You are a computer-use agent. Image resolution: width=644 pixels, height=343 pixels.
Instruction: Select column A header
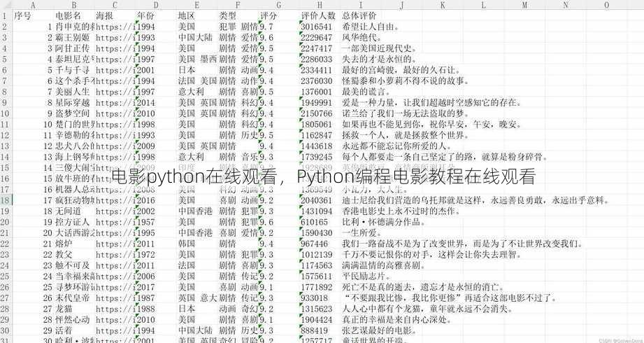tap(34, 6)
